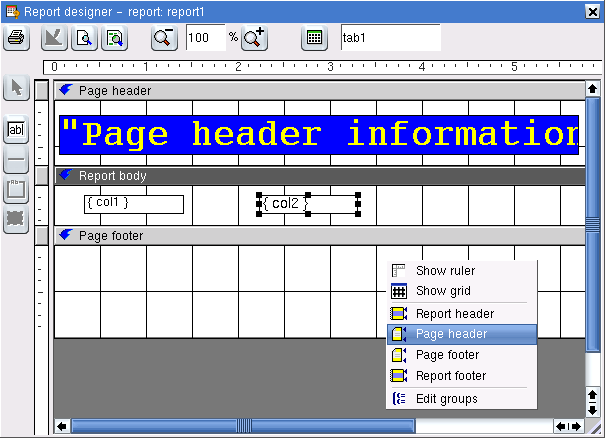Collapse the Page header section
This screenshot has height=438, width=605.
[66, 90]
